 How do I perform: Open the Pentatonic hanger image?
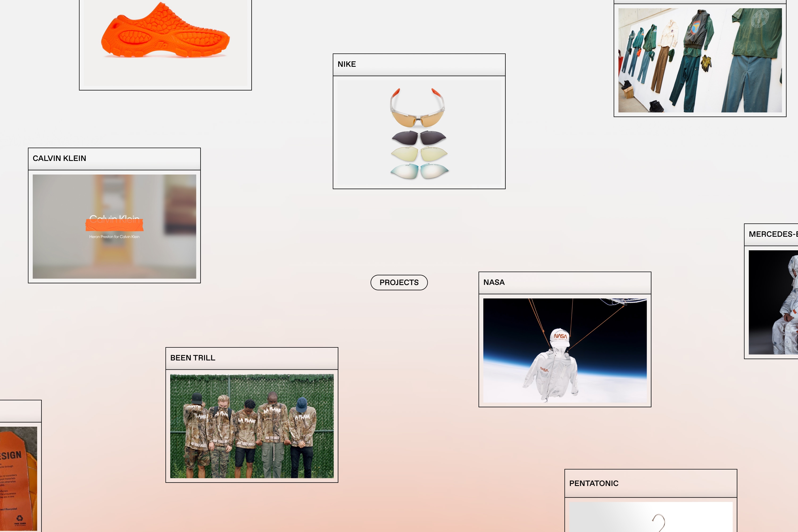[651, 517]
